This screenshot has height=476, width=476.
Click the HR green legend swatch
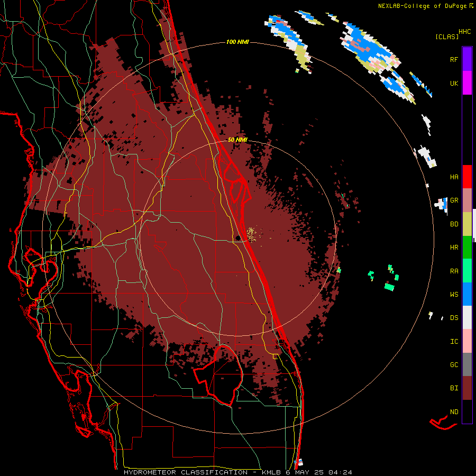[467, 248]
